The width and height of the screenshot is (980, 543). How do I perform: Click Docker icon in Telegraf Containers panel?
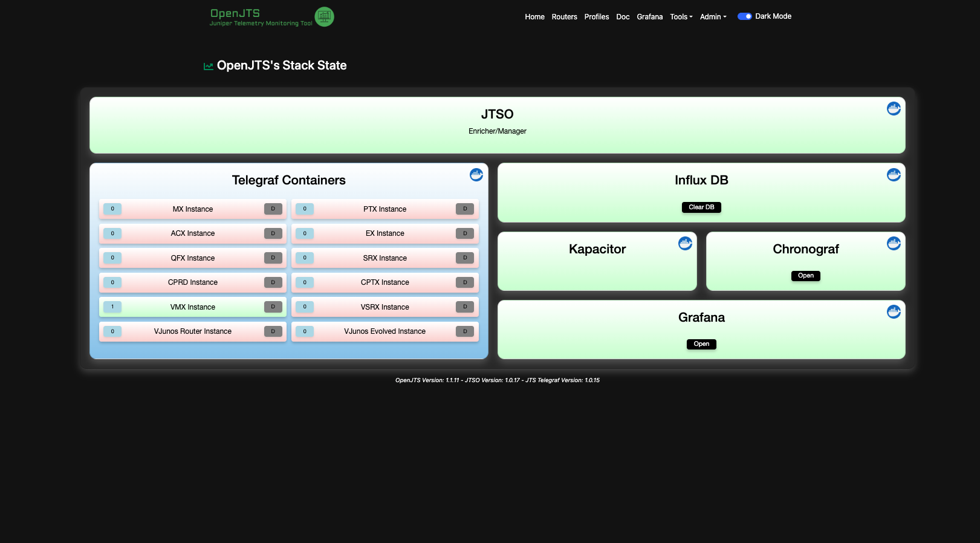pos(476,175)
